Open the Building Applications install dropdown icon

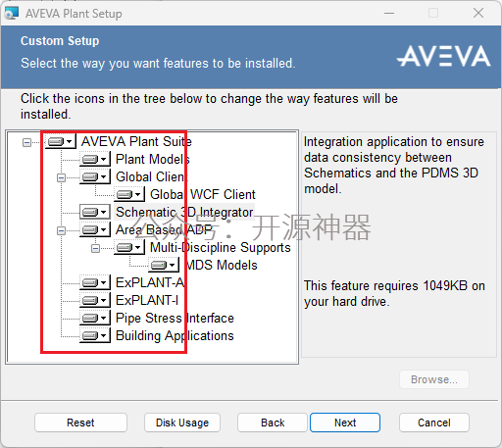coord(95,335)
